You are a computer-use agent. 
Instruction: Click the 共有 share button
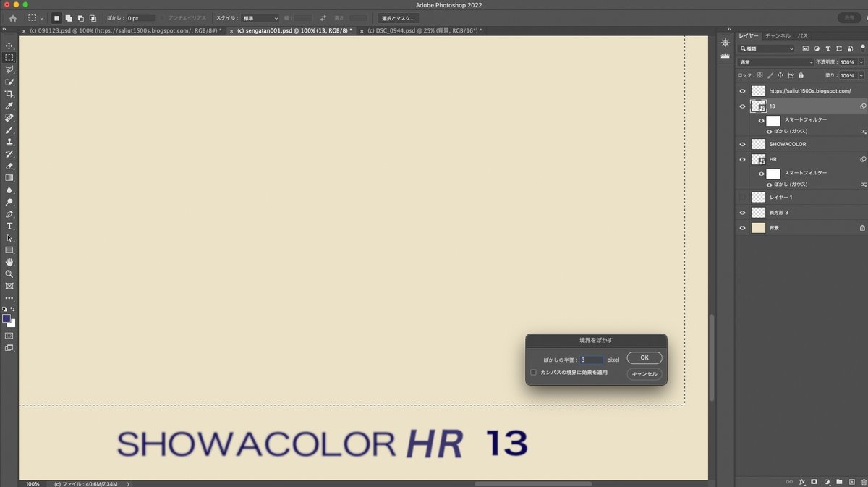[851, 17]
